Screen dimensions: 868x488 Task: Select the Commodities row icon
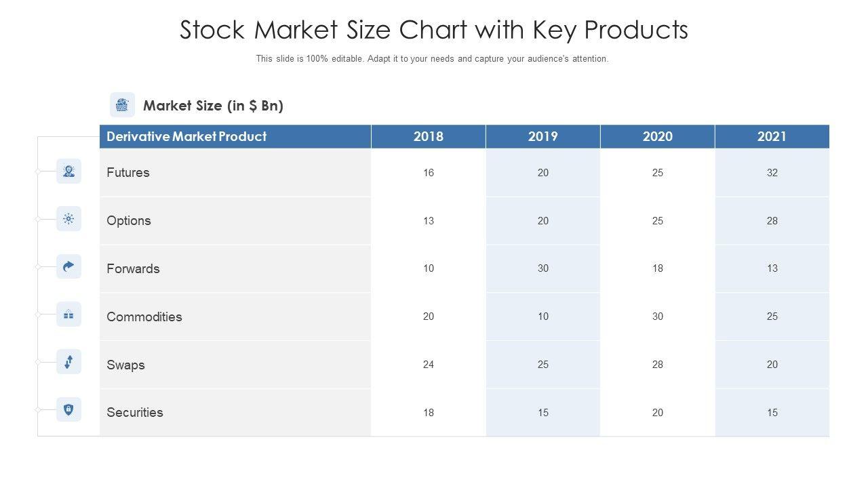pyautogui.click(x=68, y=314)
